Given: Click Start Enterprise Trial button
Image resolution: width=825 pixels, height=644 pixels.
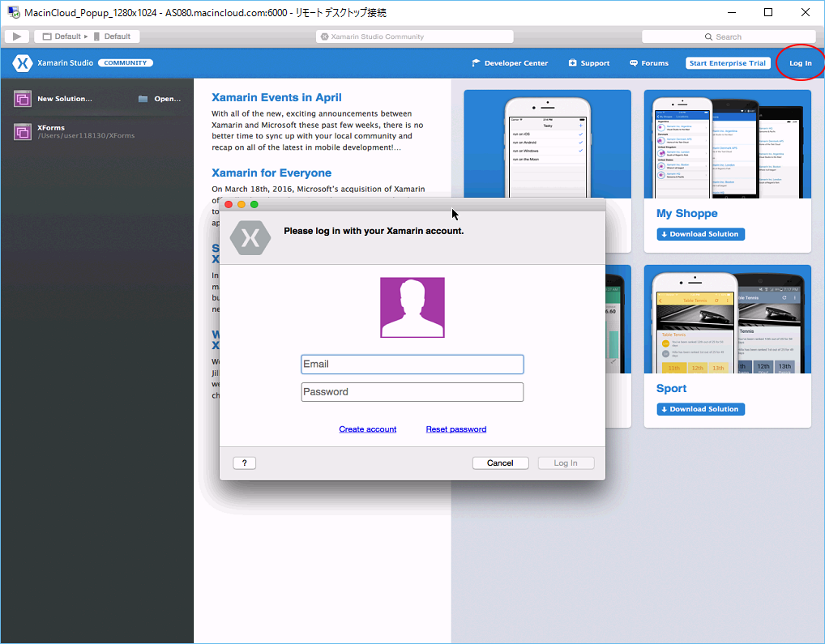Looking at the screenshot, I should coord(728,63).
